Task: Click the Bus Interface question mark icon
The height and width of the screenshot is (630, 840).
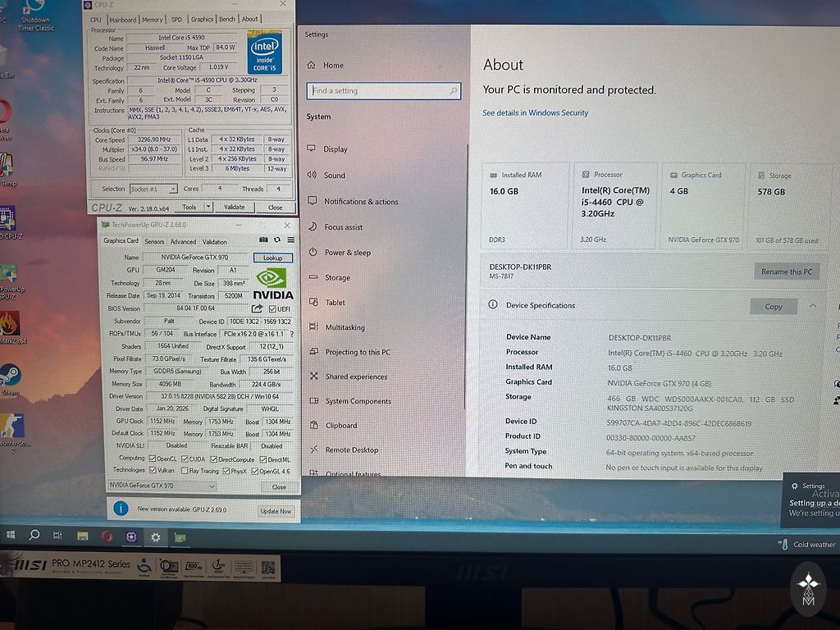Action: point(291,334)
